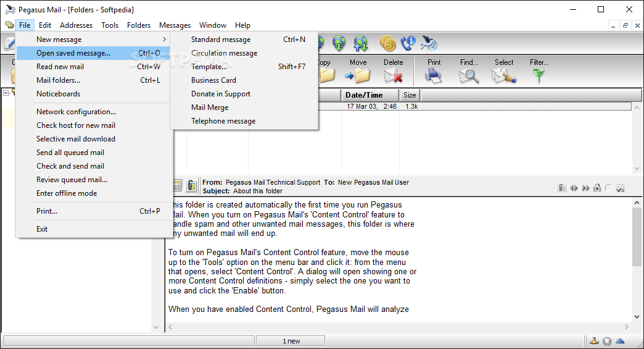This screenshot has height=349, width=644.
Task: Click the globe send-and-receive arrows icon
Action: coord(361,43)
